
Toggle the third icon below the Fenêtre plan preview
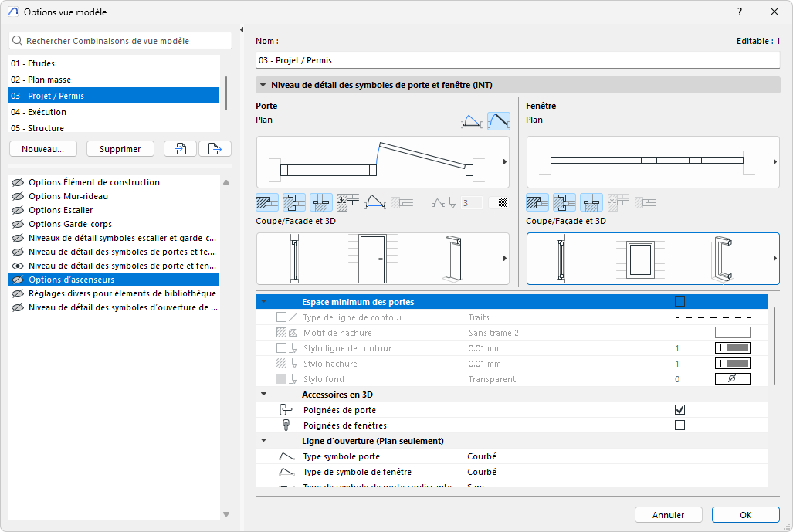tap(591, 202)
